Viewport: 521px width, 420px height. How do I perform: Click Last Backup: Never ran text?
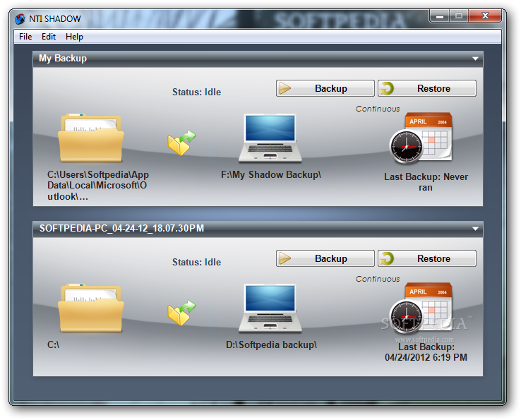pyautogui.click(x=426, y=182)
